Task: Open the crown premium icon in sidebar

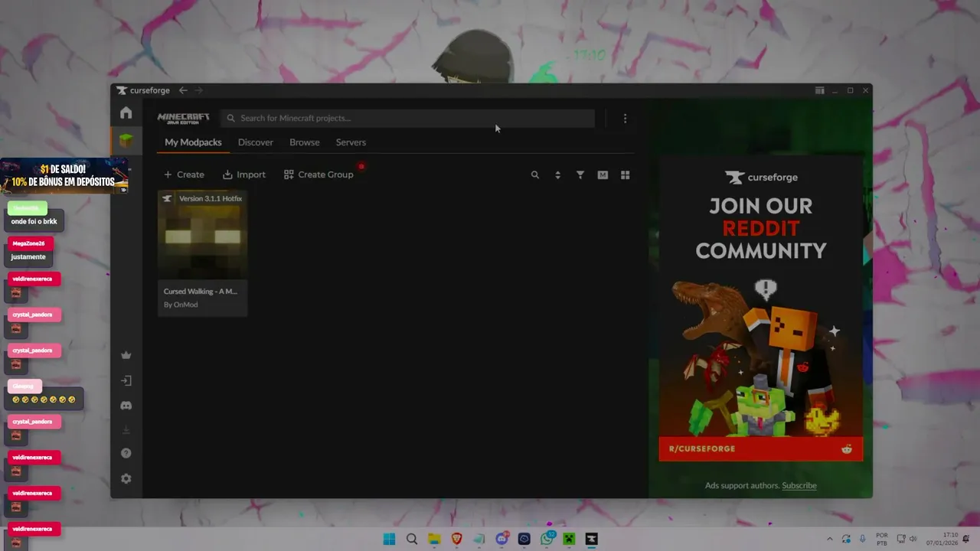Action: [x=126, y=355]
